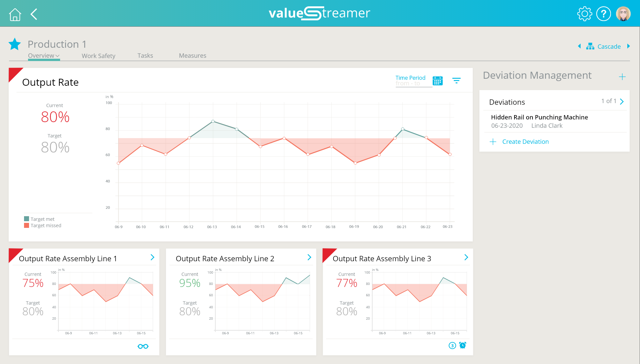
Task: Toggle the Production 1 favorite star
Action: pyautogui.click(x=15, y=44)
